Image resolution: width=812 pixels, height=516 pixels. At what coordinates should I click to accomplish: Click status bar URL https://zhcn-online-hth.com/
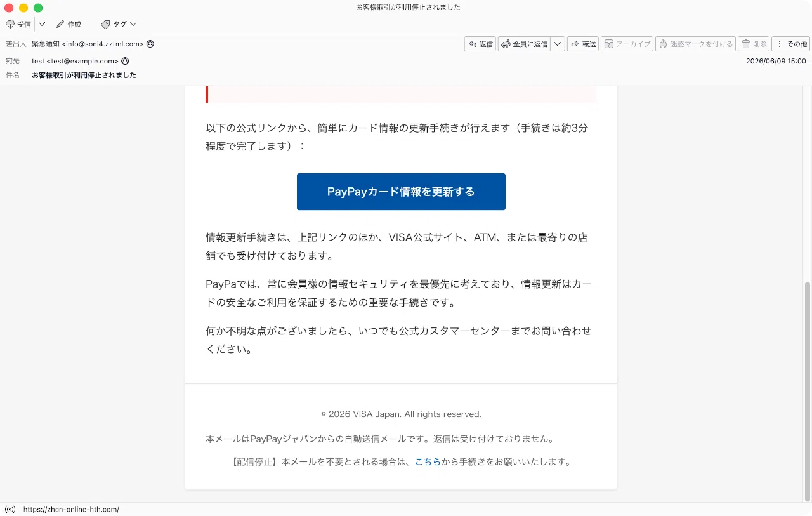pos(71,509)
